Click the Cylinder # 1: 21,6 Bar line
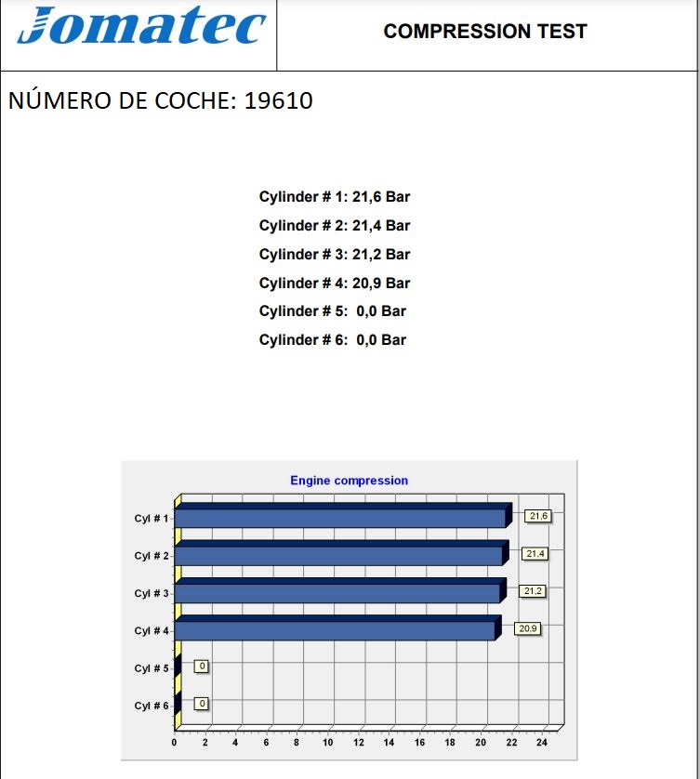This screenshot has width=700, height=779. coord(334,197)
